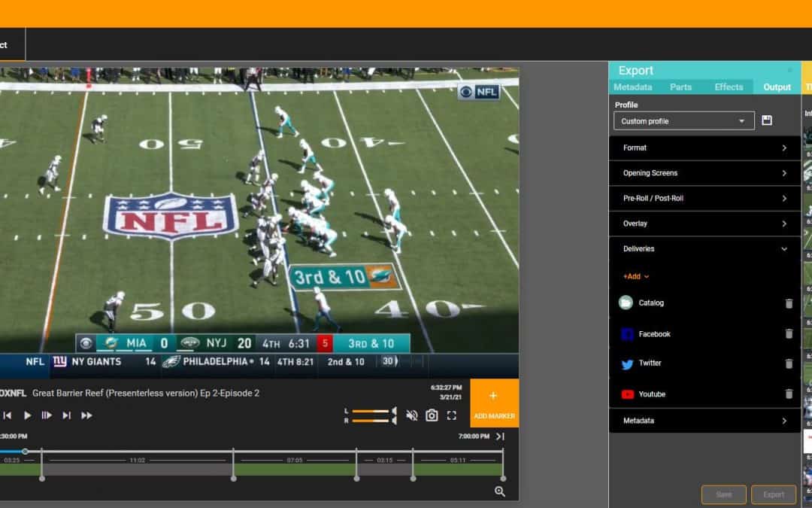Delete the Catalog delivery
812x508 pixels.
point(789,303)
